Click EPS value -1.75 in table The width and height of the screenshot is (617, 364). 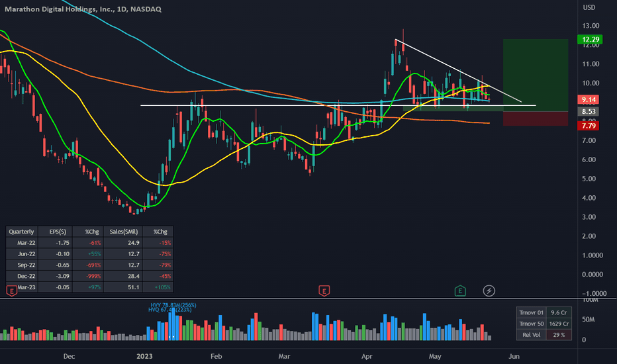63,243
